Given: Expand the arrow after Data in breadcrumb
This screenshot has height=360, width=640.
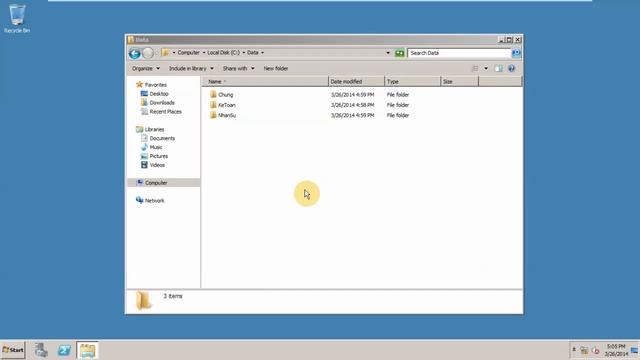Looking at the screenshot, I should pyautogui.click(x=262, y=53).
